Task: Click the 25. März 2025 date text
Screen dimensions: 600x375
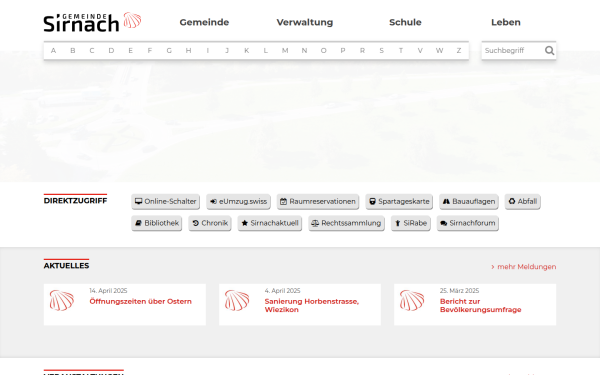Action: 459,291
